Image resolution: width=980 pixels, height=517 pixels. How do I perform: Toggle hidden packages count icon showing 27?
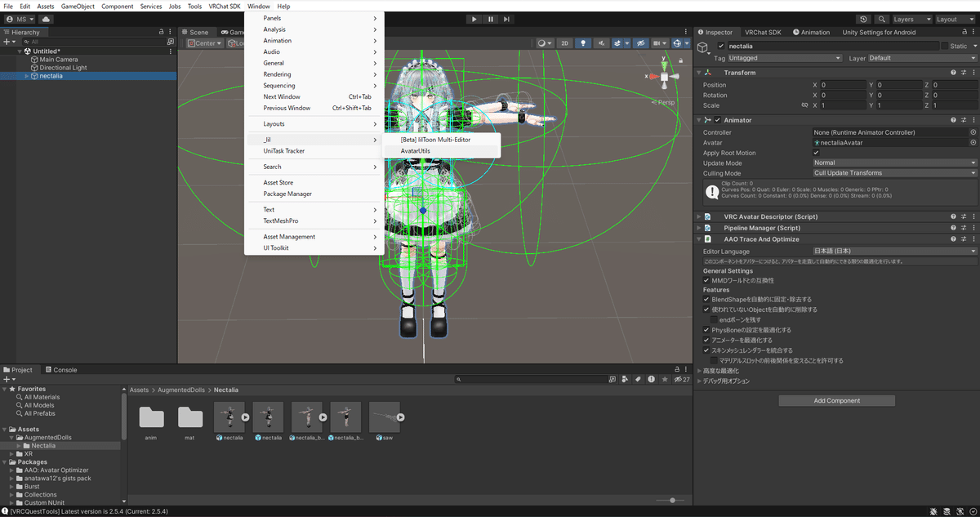pyautogui.click(x=682, y=380)
